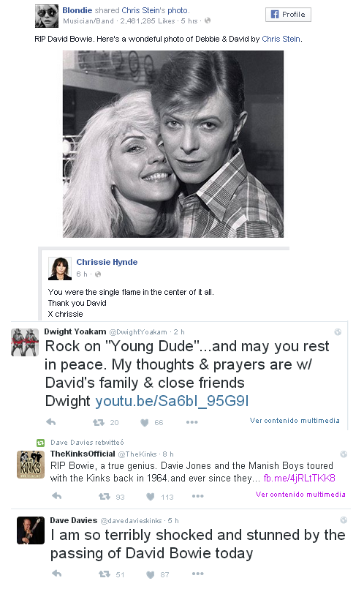Reply to Dave Davies' shocked tweet

57,574
